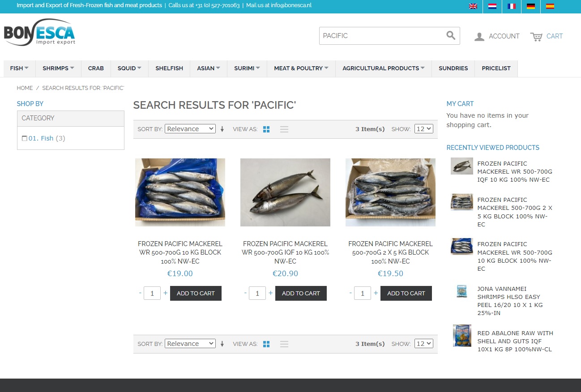The image size is (581, 392).
Task: Toggle sort direction arrow in bottom toolbar
Action: pos(222,344)
